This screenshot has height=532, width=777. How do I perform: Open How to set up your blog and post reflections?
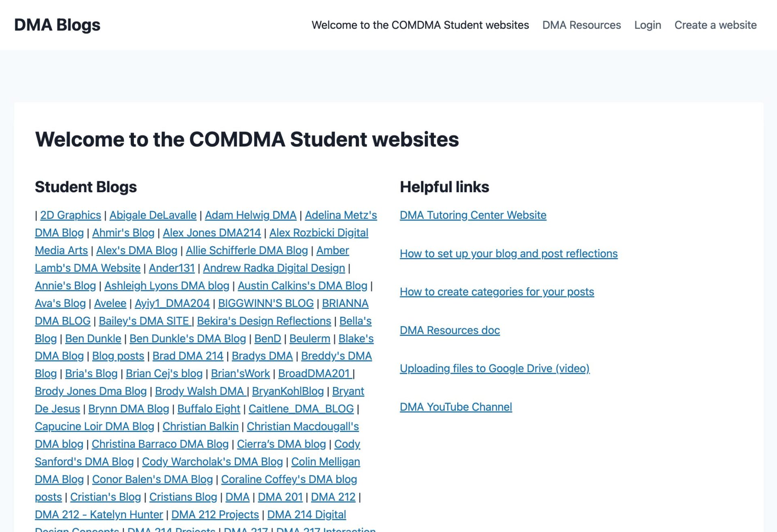click(508, 254)
